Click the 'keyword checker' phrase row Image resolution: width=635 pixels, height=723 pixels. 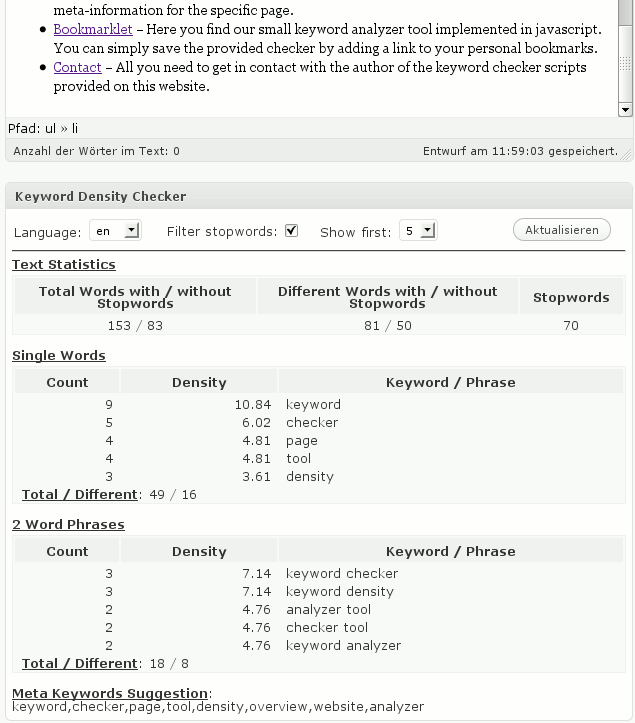(319, 574)
